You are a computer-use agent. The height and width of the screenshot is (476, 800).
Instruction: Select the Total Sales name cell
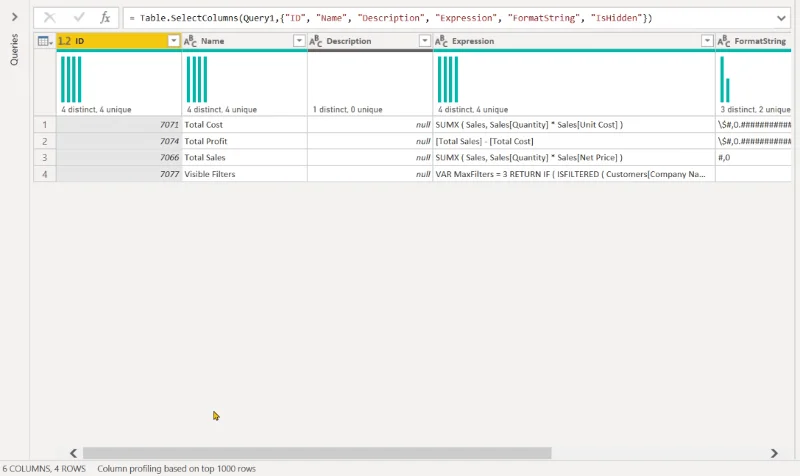point(244,158)
